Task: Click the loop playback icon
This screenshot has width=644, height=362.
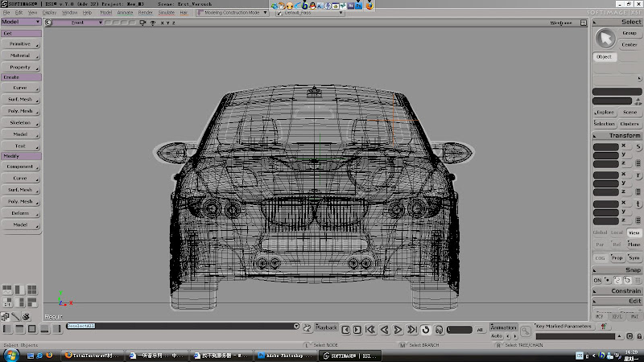Action: [426, 330]
